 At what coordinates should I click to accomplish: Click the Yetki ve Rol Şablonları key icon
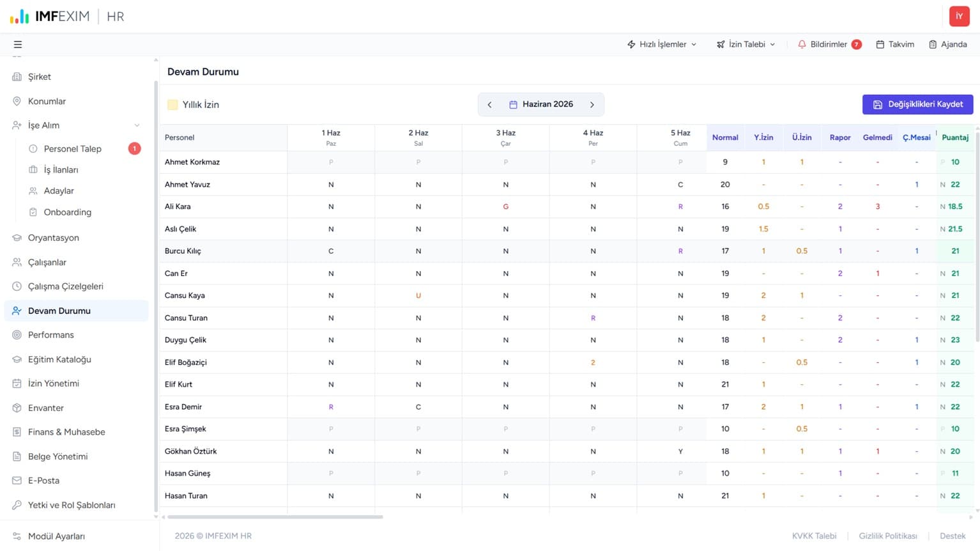(17, 505)
